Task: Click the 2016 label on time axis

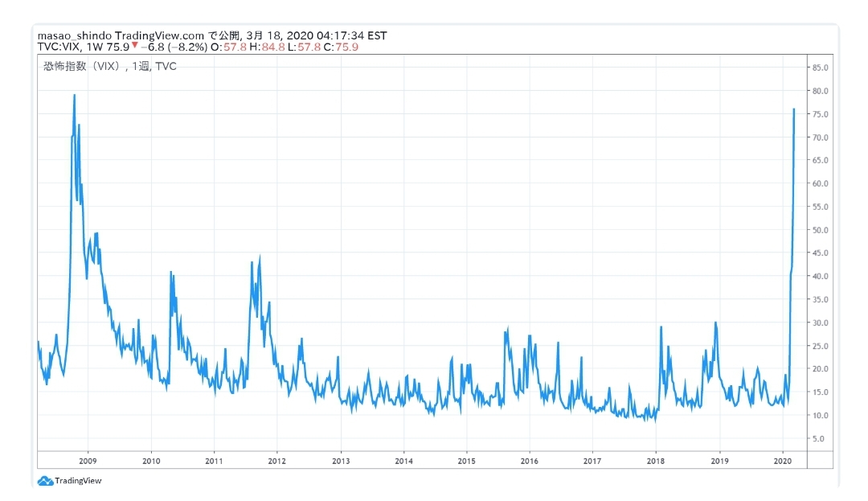Action: [x=529, y=461]
